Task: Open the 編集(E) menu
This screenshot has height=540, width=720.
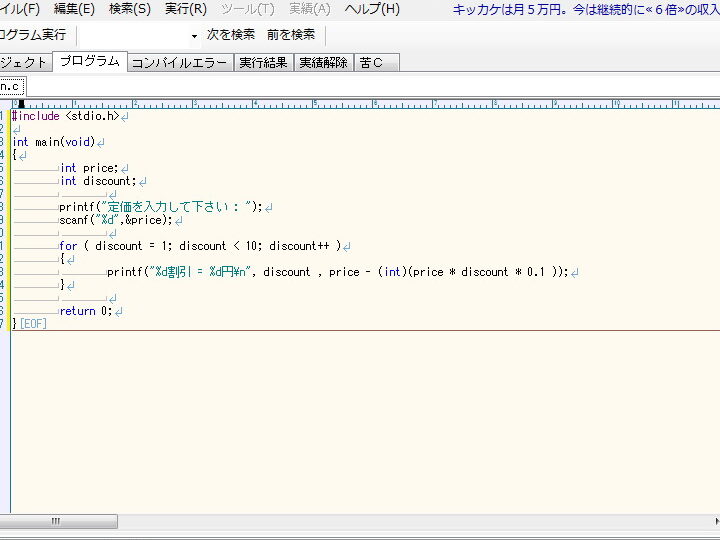Action: 74,9
